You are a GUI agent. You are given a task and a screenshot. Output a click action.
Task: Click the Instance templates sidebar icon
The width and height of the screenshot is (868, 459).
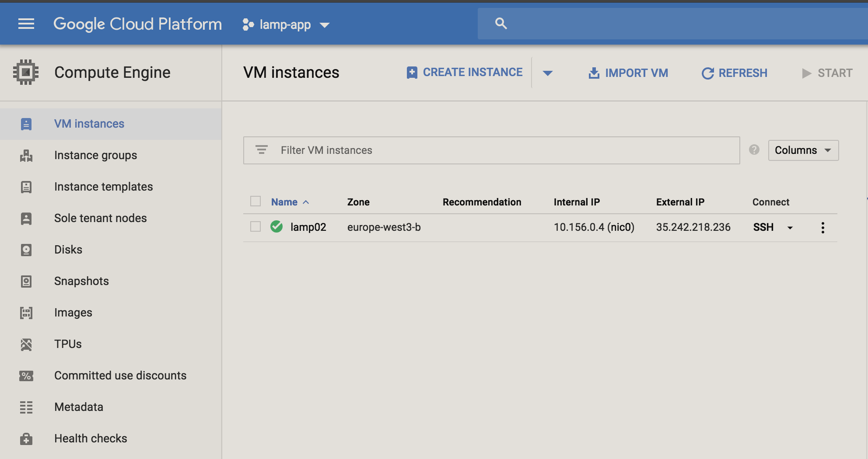point(26,187)
